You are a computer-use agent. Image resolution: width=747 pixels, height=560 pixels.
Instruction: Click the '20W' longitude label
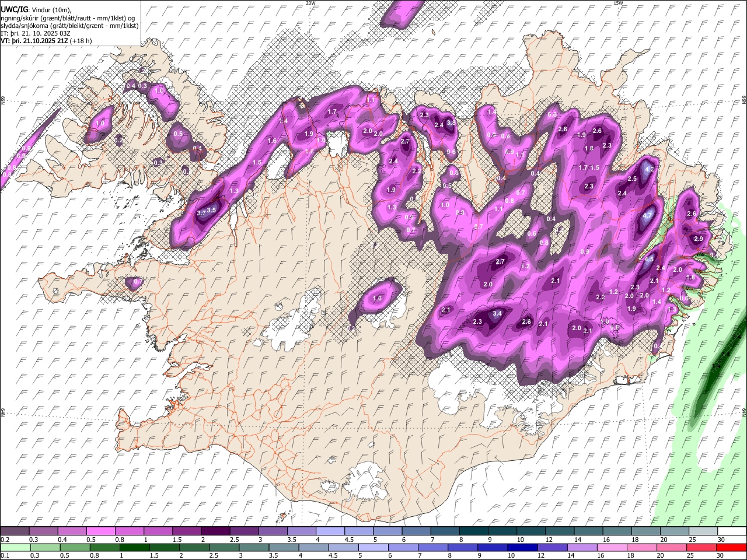[x=310, y=3]
